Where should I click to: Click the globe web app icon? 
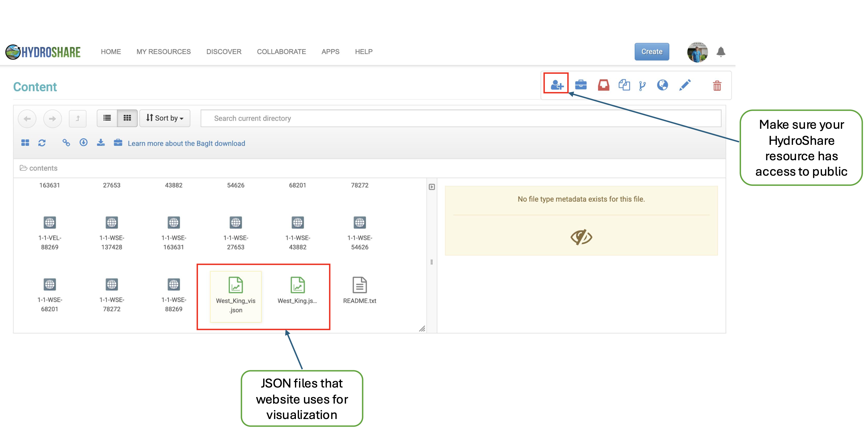tap(662, 85)
